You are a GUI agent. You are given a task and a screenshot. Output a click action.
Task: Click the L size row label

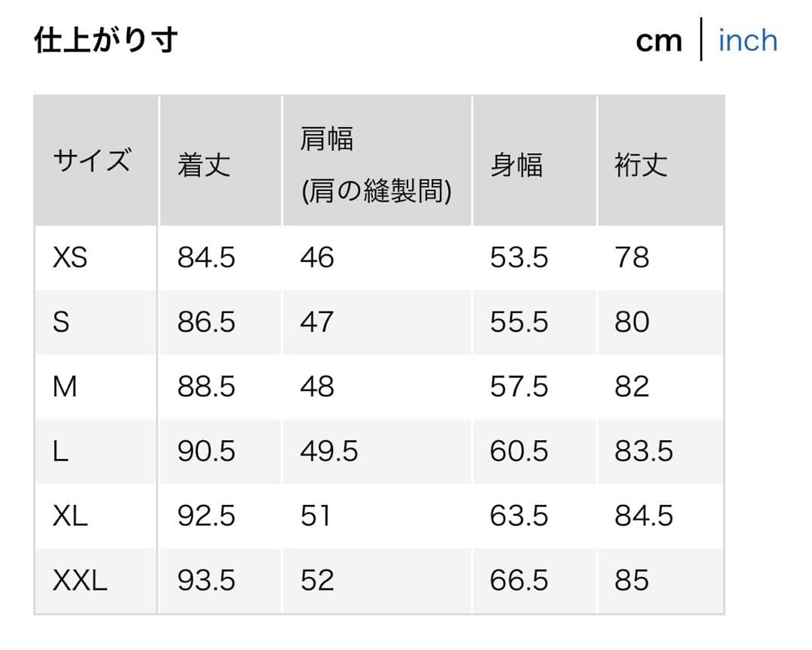pos(62,451)
